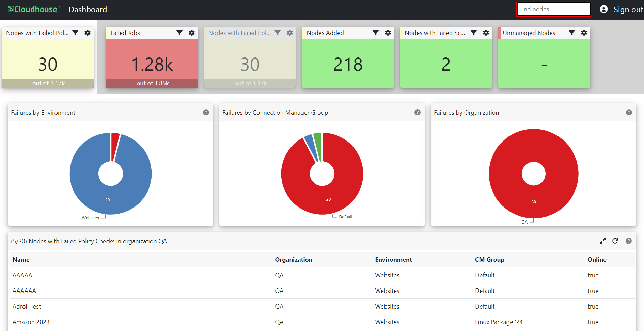Open filter on Failed Jobs widget
The image size is (644, 331).
point(179,33)
